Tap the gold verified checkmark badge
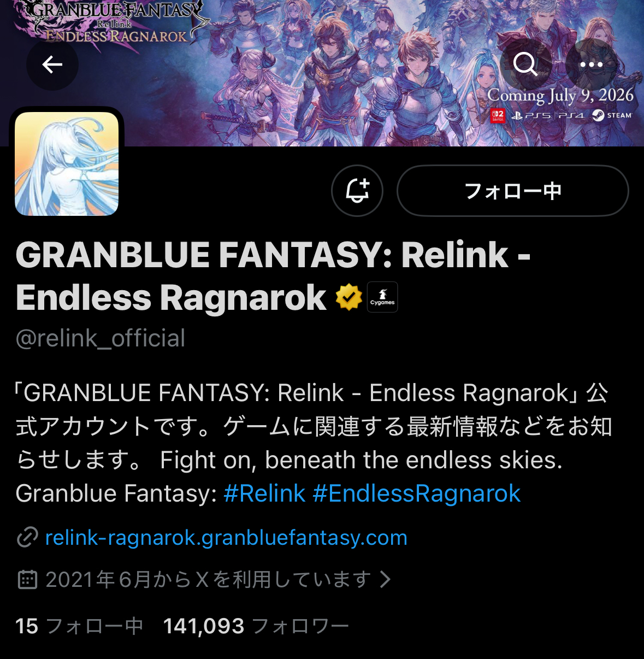Screen dimensions: 644x659 349,297
